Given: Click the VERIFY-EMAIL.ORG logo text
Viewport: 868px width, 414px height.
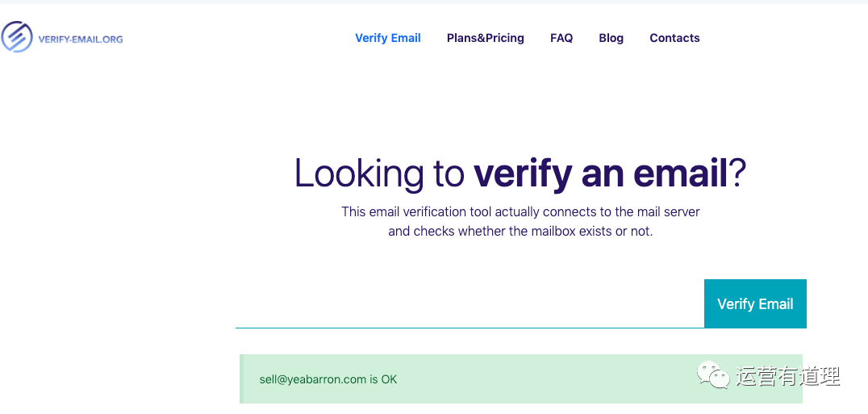Looking at the screenshot, I should click(81, 40).
